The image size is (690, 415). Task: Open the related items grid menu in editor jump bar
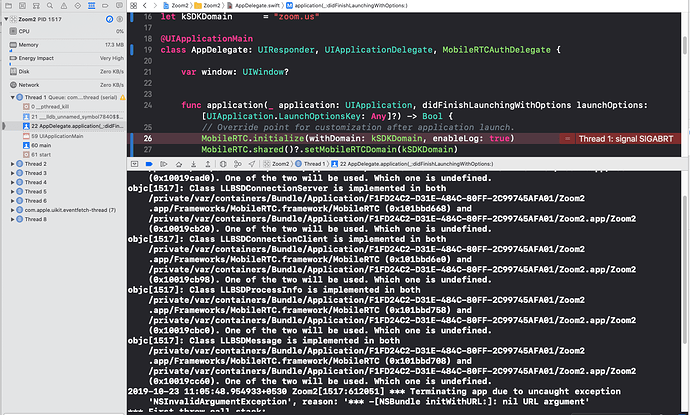point(133,6)
